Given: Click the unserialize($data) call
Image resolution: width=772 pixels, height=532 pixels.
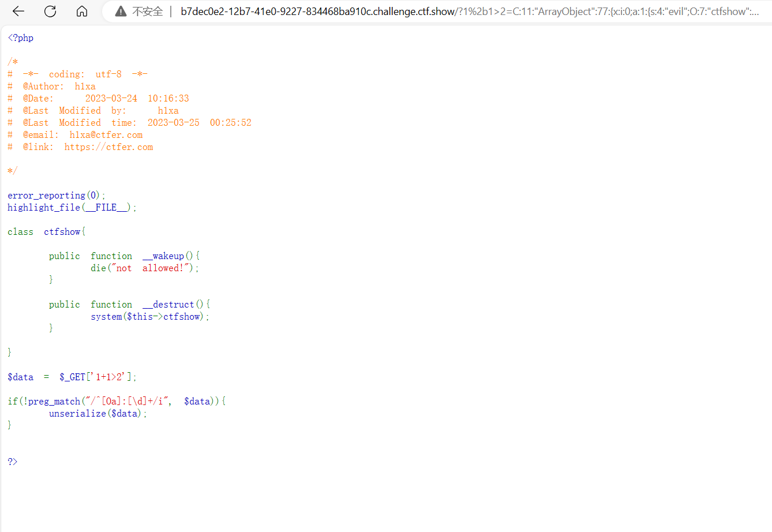Looking at the screenshot, I should point(97,413).
